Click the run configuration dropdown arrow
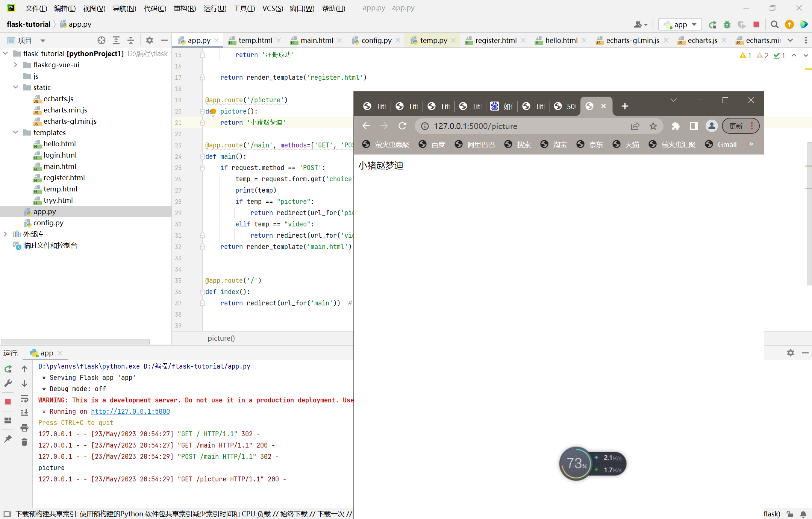 pos(696,24)
